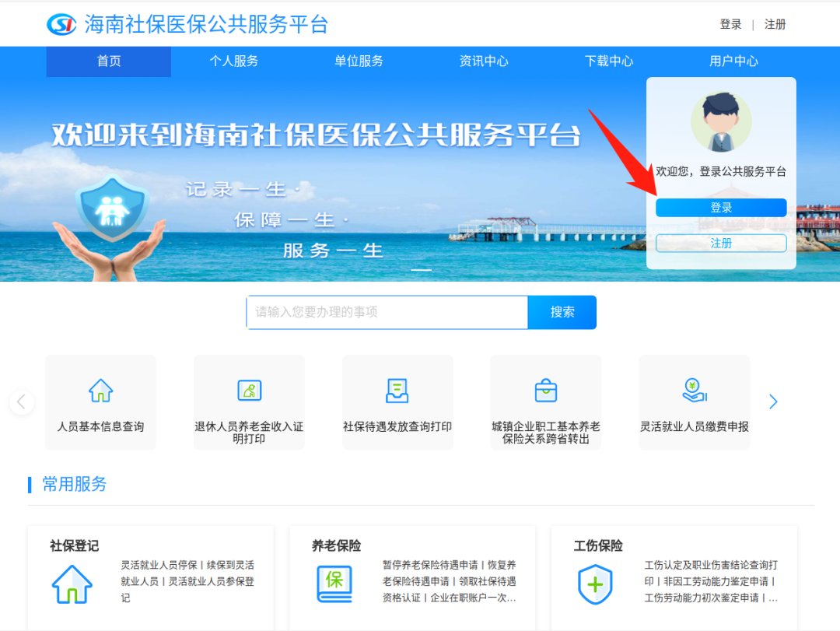Open the 单位服务 navigation menu
Image resolution: width=840 pixels, height=631 pixels.
pos(359,61)
